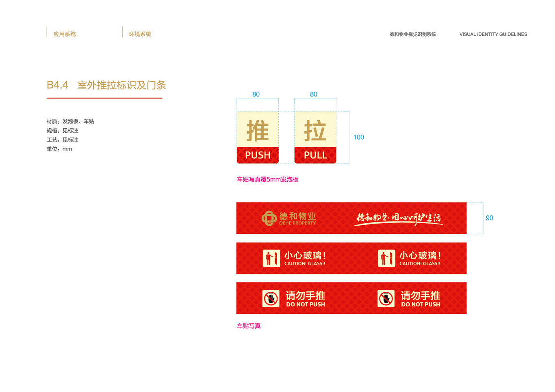Click the left do-not-push hand icon
The image size is (555, 392).
coord(271,299)
